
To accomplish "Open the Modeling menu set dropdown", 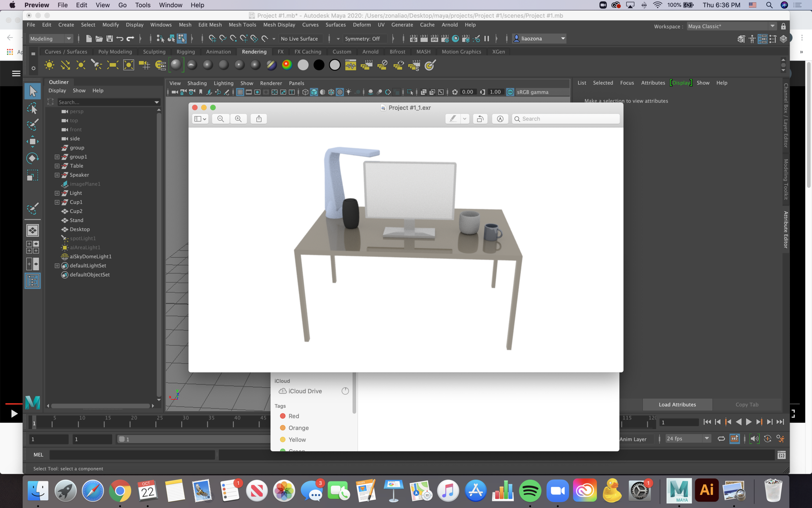I will [x=51, y=39].
